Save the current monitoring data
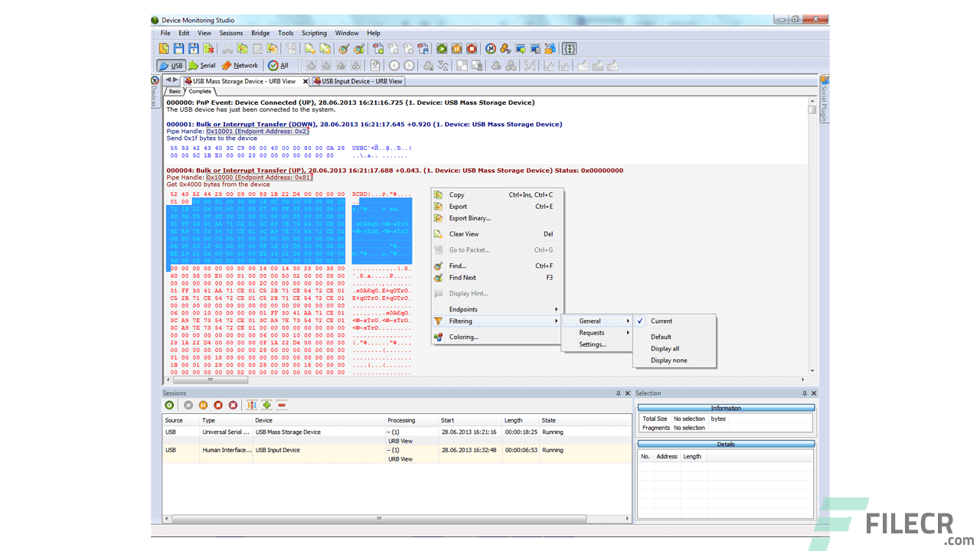Screen dimensions: 980x551 click(x=178, y=48)
